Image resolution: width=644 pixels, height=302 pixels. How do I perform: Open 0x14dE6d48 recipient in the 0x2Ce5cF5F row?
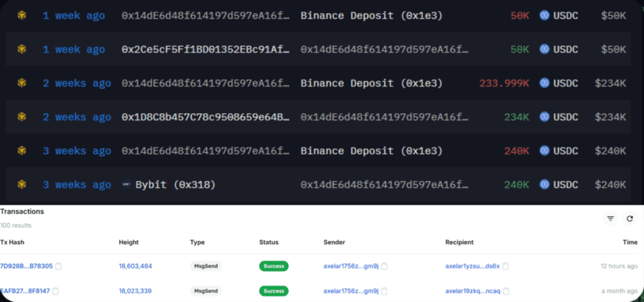pos(384,50)
